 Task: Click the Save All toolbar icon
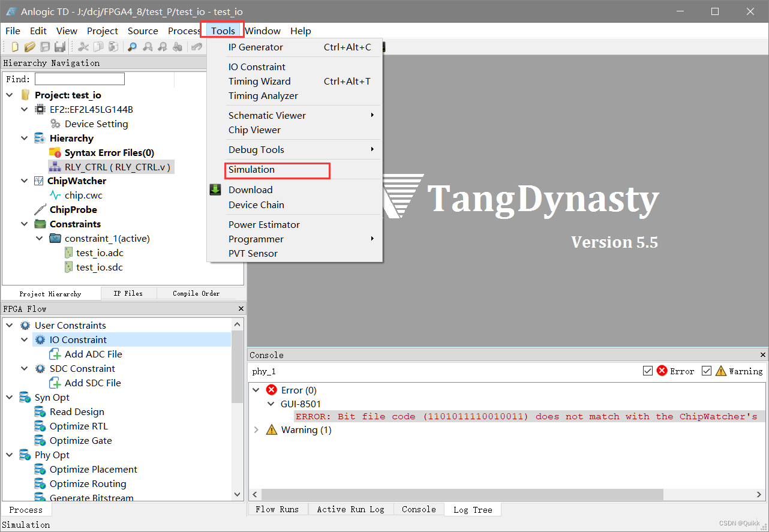click(60, 47)
